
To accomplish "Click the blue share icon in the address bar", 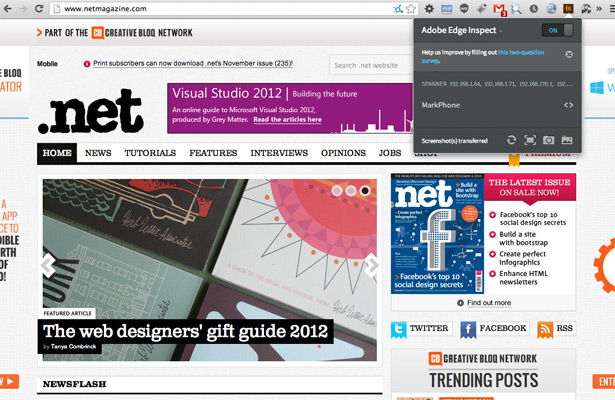I will pos(398,8).
